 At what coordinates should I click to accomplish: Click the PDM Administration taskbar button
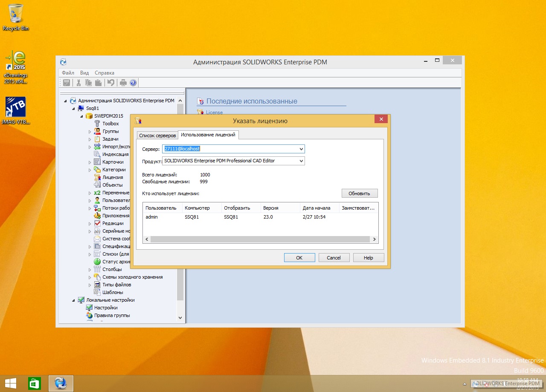click(x=61, y=383)
